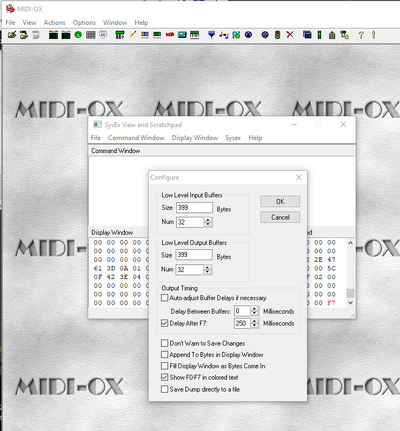Click the music notes toolbar icon
Image resolution: width=400 pixels, height=431 pixels.
click(x=224, y=35)
